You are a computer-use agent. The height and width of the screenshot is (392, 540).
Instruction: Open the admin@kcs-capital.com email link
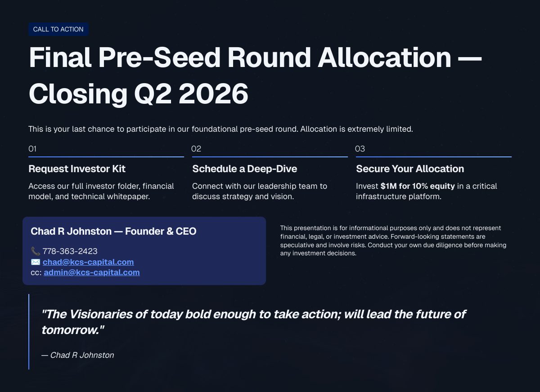tap(92, 272)
